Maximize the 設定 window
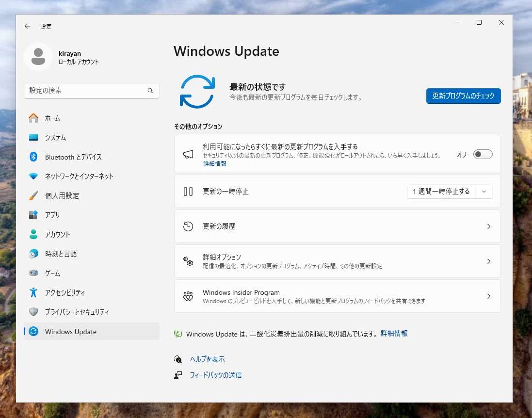Image resolution: width=532 pixels, height=418 pixels. [x=479, y=22]
